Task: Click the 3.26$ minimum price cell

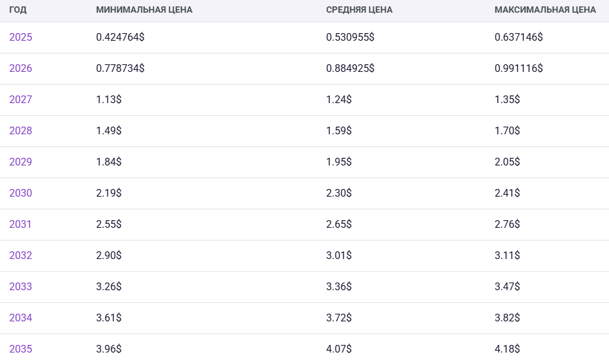Action: click(108, 287)
